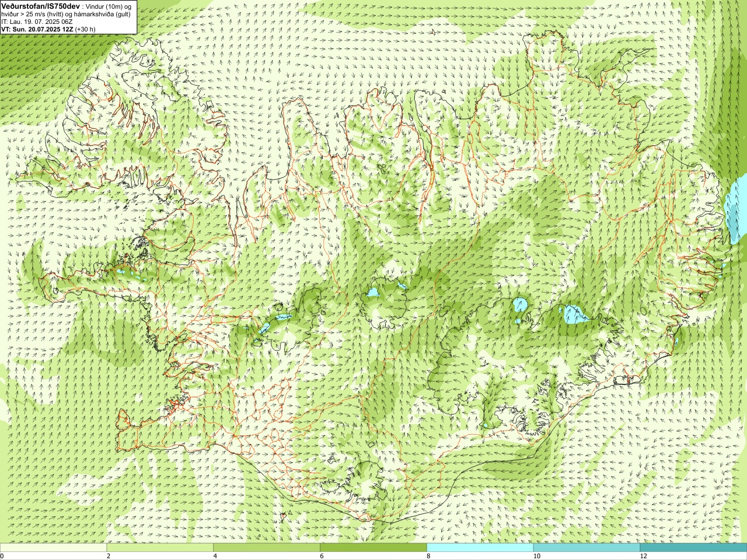The width and height of the screenshot is (747, 560).
Task: Click the "VT: Sun. 20.07.2025 12Z" valid time
Action: [37, 29]
